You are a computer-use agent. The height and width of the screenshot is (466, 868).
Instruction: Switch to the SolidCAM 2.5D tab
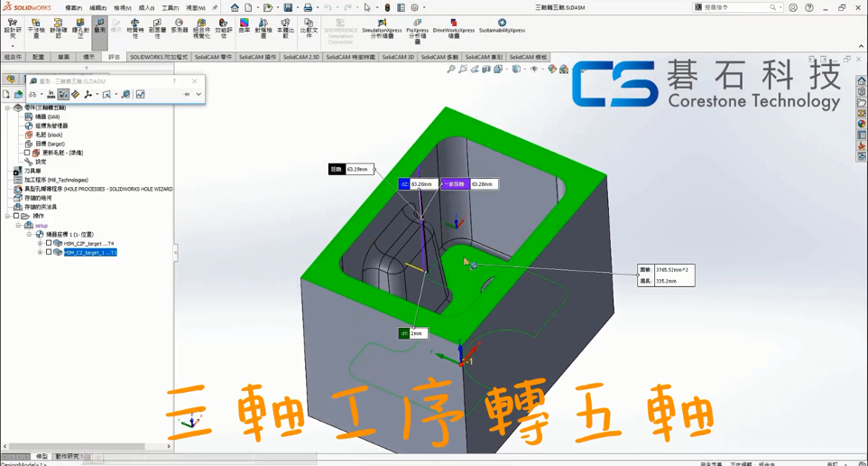(x=301, y=57)
